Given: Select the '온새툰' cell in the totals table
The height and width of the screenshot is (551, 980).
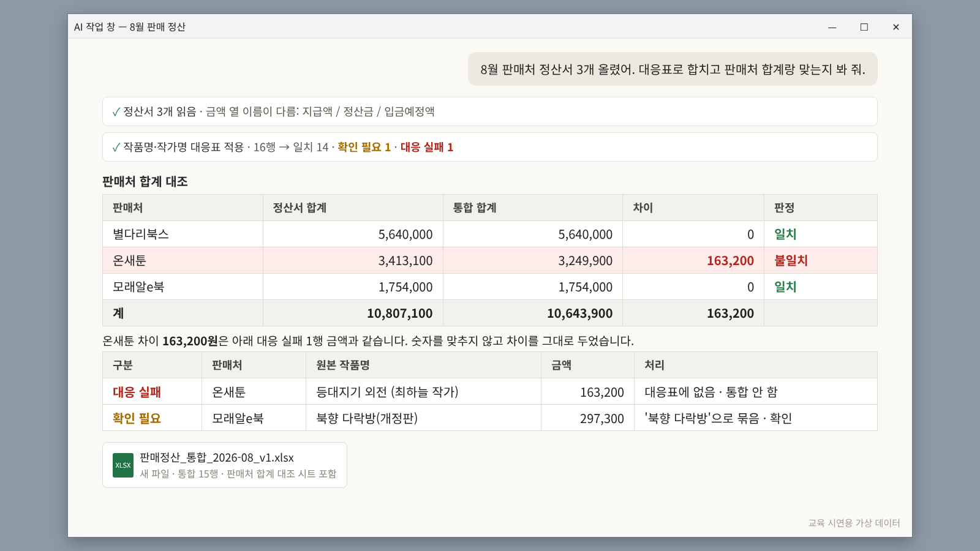Looking at the screenshot, I should click(183, 260).
